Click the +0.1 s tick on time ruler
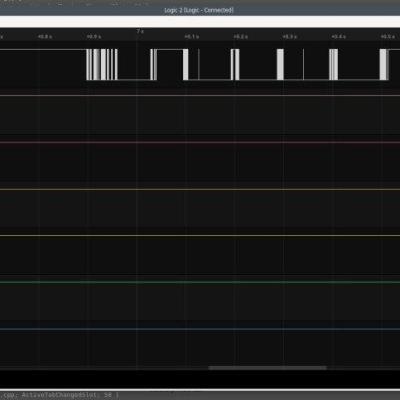The height and width of the screenshot is (400, 400). 192,37
